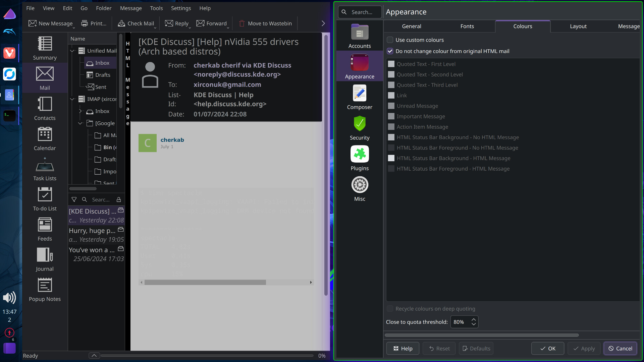
Task: Open the Vivaldi browser from the dock
Action: coord(9,53)
